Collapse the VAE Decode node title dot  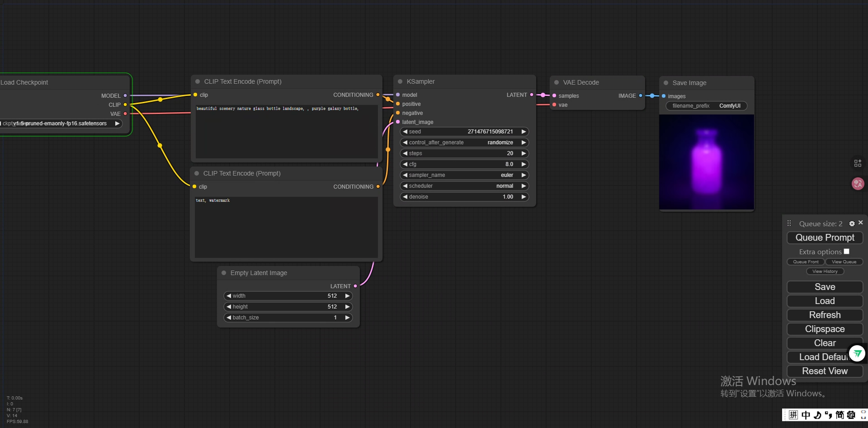point(557,82)
